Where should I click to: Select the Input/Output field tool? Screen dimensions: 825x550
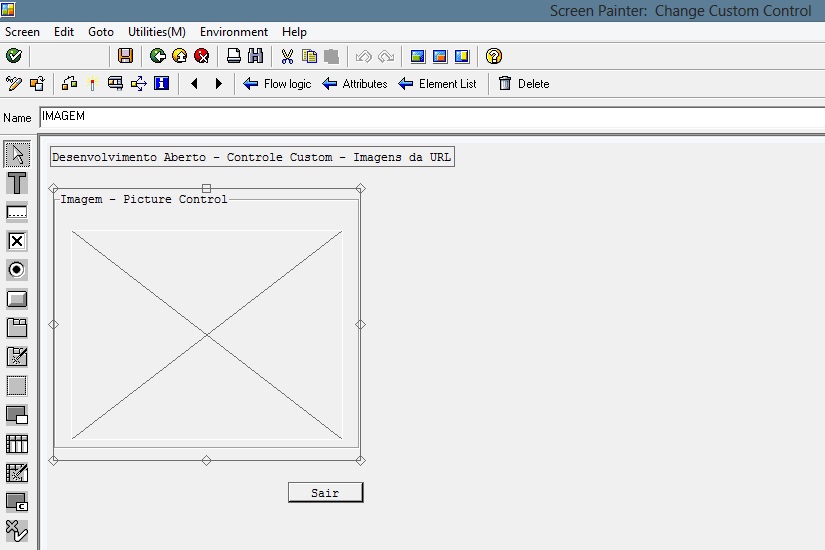(x=17, y=212)
